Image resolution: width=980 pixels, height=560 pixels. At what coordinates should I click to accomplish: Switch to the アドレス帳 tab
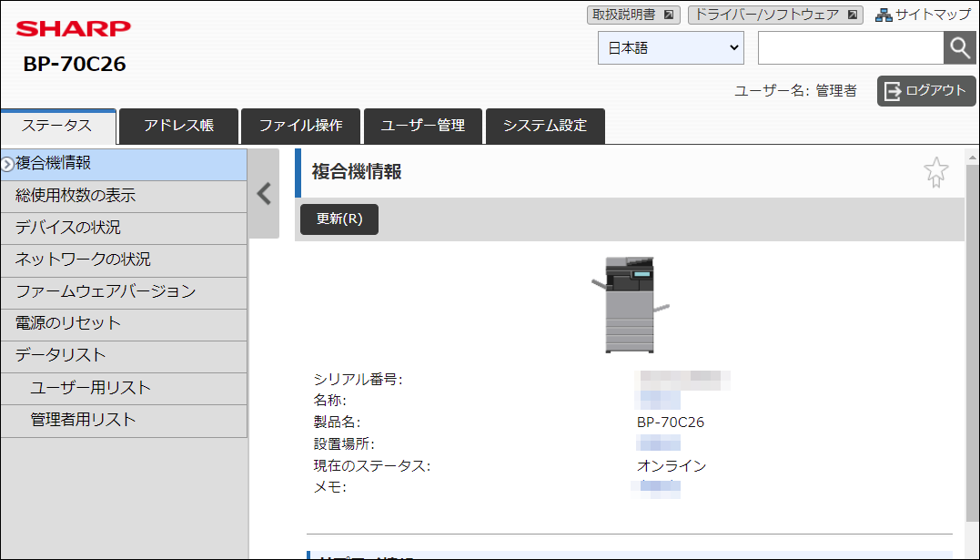[178, 126]
